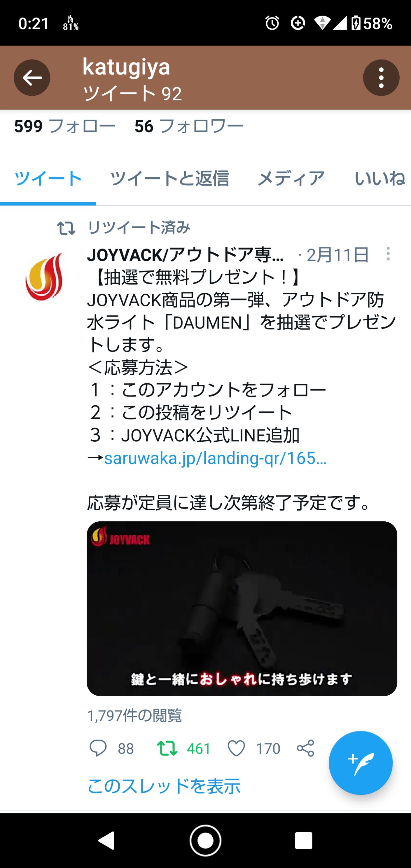Tap このスレッドを表示 link

[x=164, y=786]
